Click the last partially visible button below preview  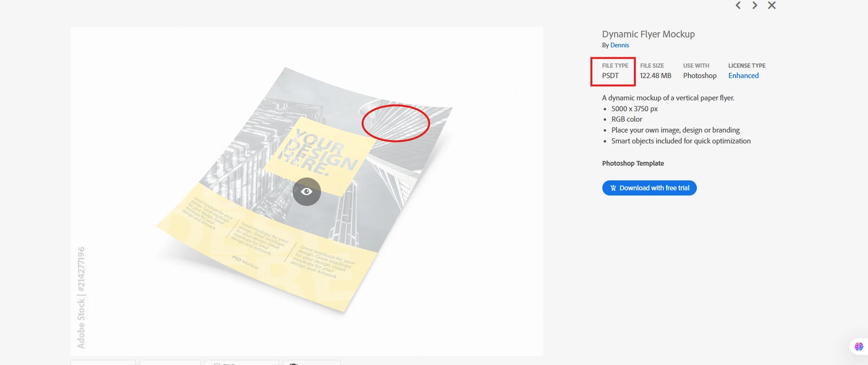click(x=312, y=363)
